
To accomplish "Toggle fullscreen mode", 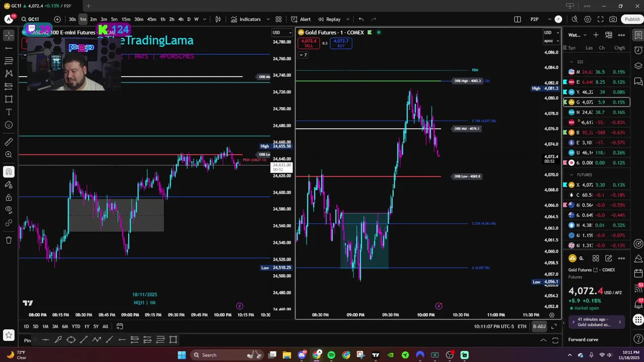I will coord(600,19).
